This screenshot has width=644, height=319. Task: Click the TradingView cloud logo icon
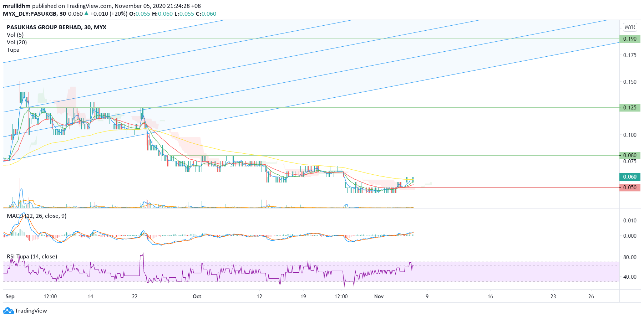[x=8, y=311]
